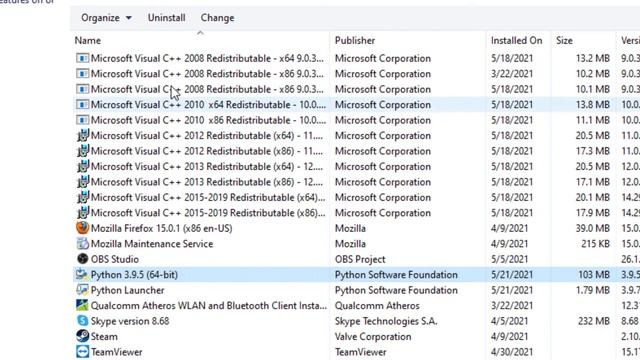Click Valve Corporation publisher cell
This screenshot has height=360, width=640.
point(373,337)
